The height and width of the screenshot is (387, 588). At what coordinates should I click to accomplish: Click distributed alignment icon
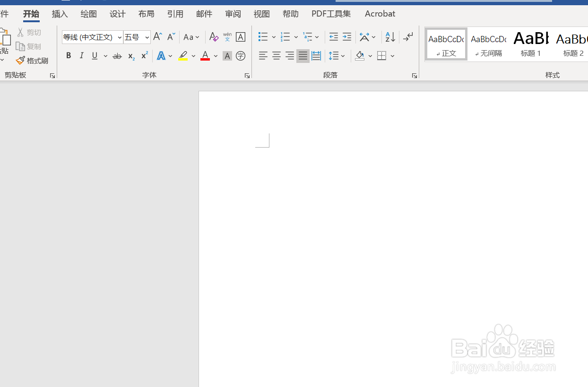coord(316,56)
